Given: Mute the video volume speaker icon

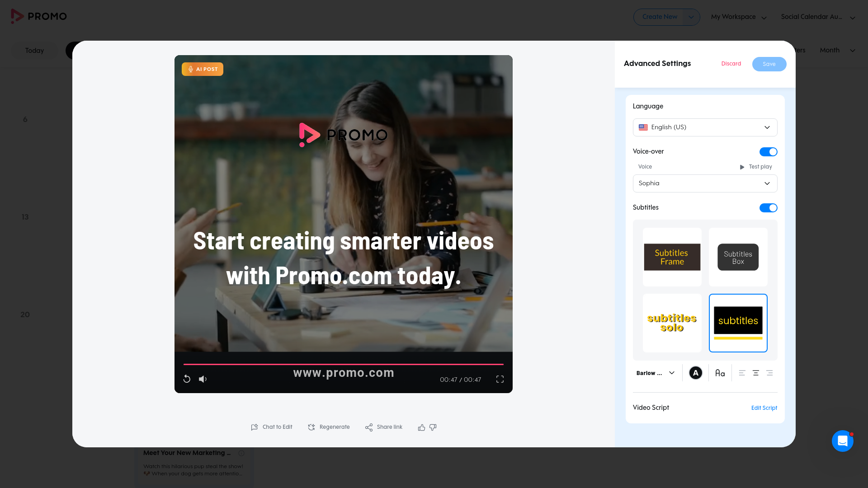Looking at the screenshot, I should [203, 379].
